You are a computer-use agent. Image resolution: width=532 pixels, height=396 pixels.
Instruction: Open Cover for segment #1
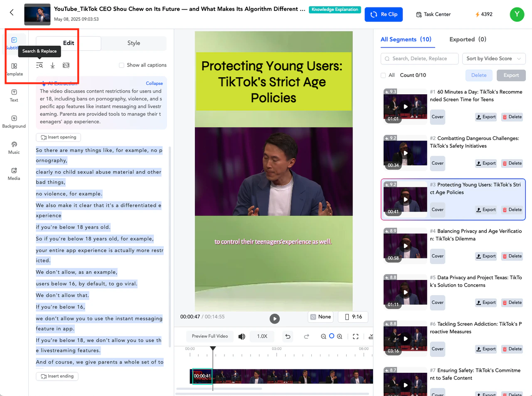pos(438,117)
